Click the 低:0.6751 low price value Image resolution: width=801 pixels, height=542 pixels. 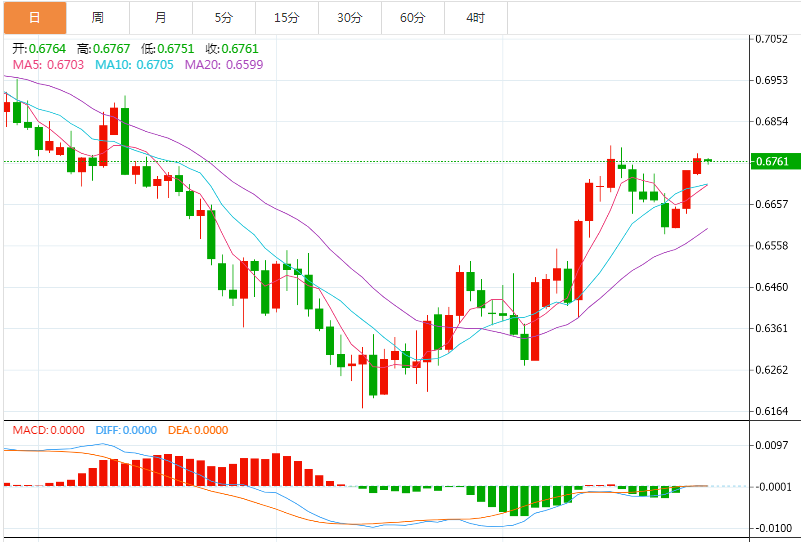[x=168, y=49]
